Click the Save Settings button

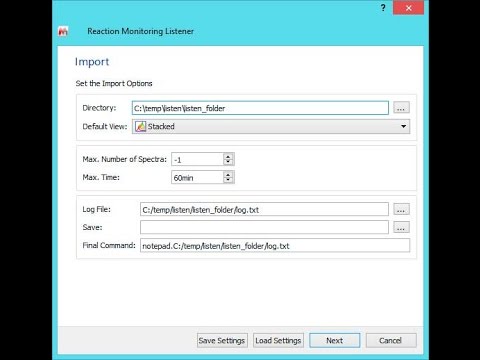pyautogui.click(x=222, y=340)
